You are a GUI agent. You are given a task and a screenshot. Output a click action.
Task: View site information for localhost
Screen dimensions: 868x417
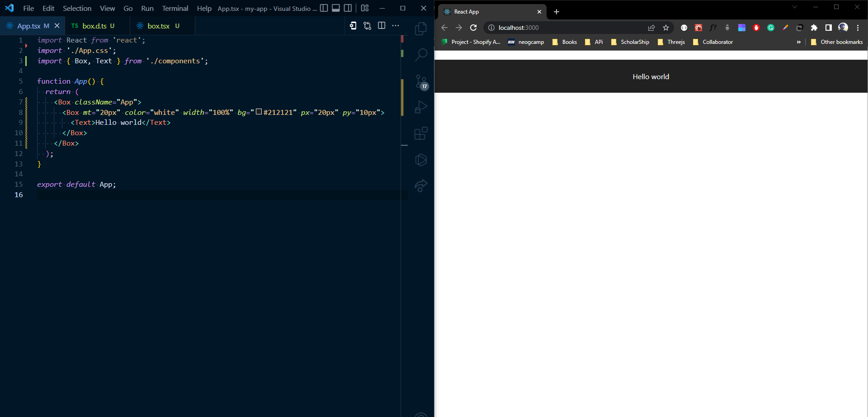point(491,28)
